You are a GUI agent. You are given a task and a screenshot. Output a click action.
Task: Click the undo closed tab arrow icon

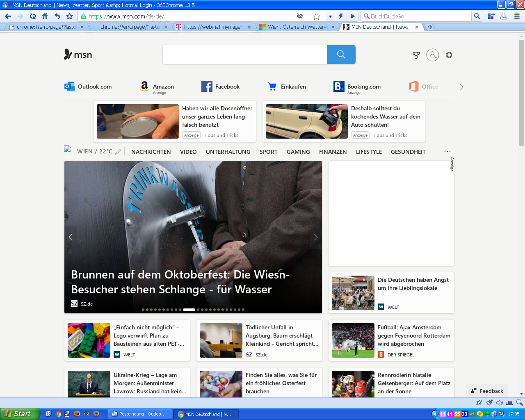57,16
